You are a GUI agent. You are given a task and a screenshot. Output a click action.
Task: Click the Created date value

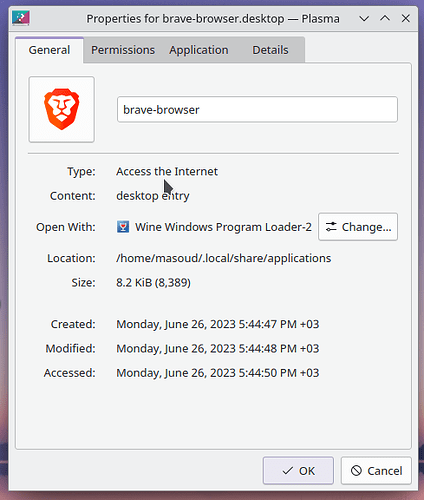(x=218, y=324)
